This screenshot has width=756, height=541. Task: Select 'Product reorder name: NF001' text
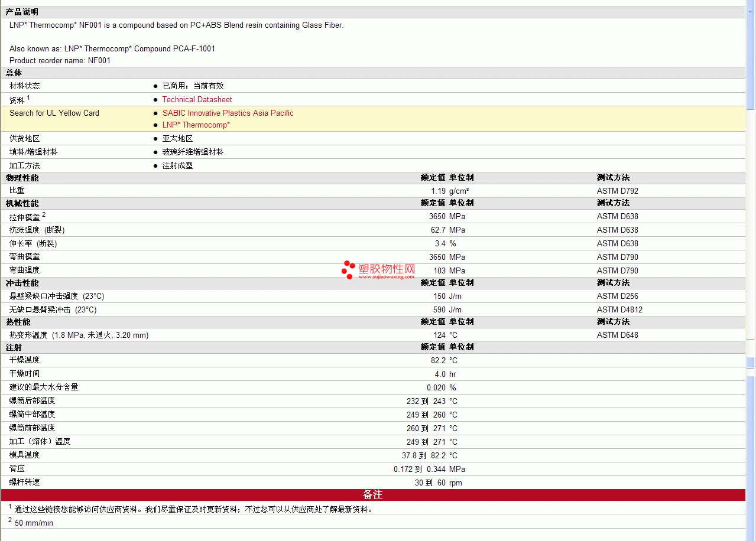coord(60,60)
